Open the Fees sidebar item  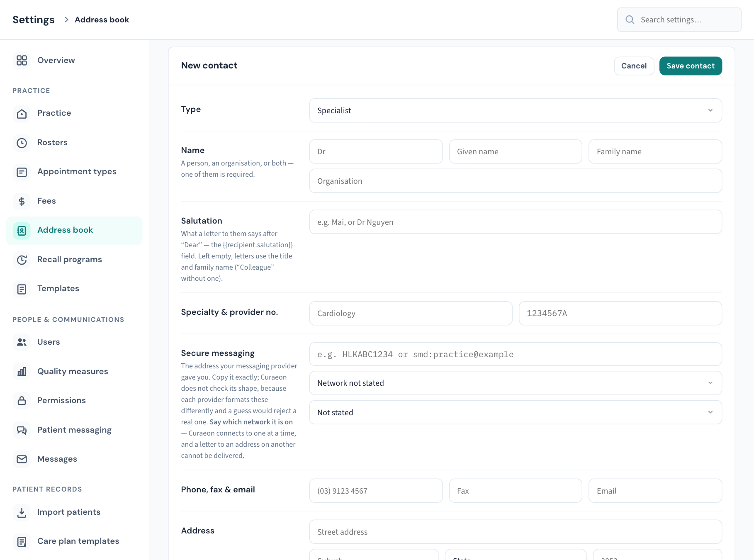[x=74, y=201]
